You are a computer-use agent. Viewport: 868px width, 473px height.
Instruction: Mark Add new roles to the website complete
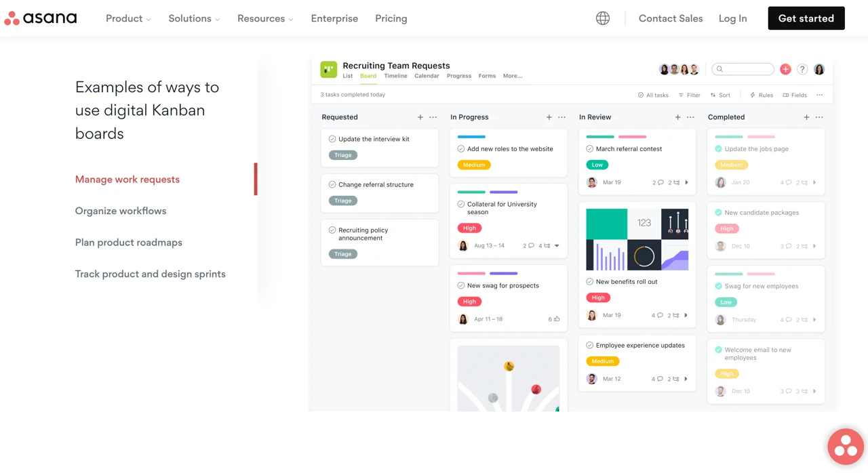(461, 149)
